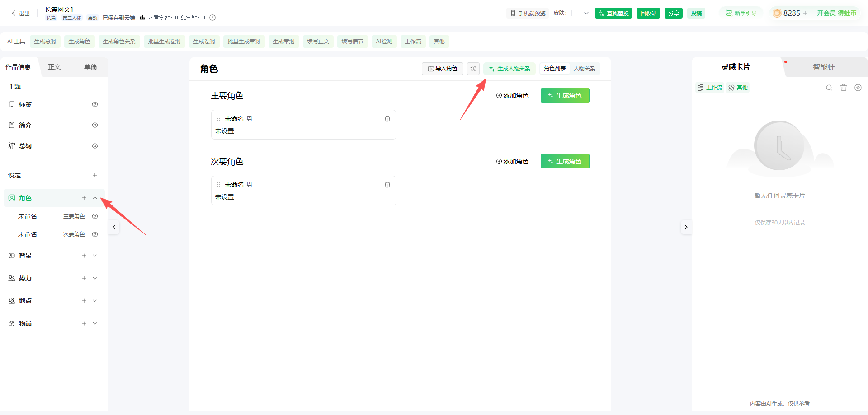Toggle eye icon for 主要角色 未命名 row
The height and width of the screenshot is (415, 868).
tap(95, 216)
